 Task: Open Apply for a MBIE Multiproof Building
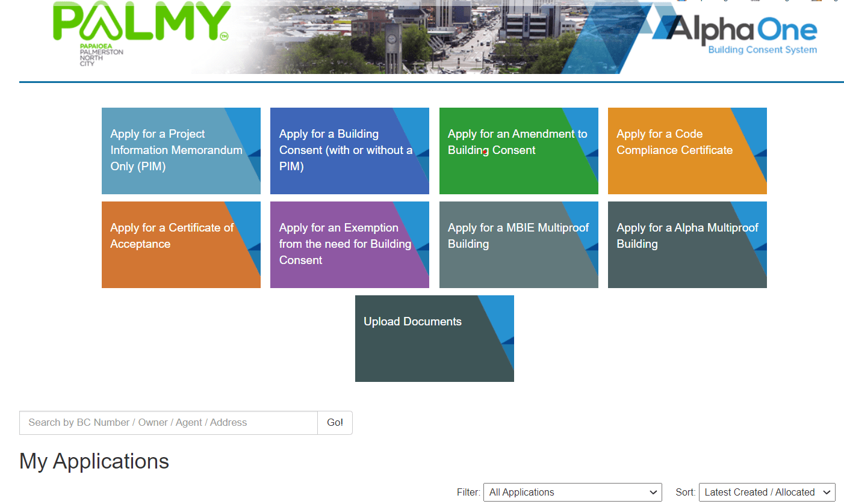coord(519,245)
